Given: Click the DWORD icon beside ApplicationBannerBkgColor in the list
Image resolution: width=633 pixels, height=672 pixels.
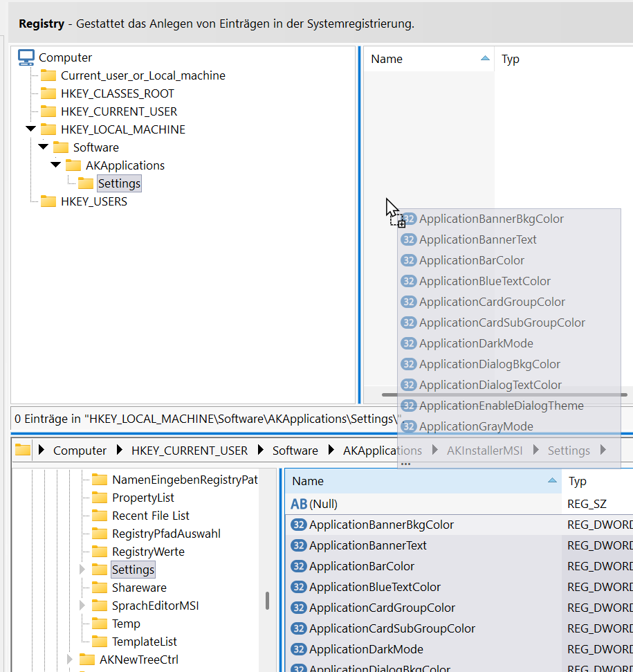Looking at the screenshot, I should [299, 525].
